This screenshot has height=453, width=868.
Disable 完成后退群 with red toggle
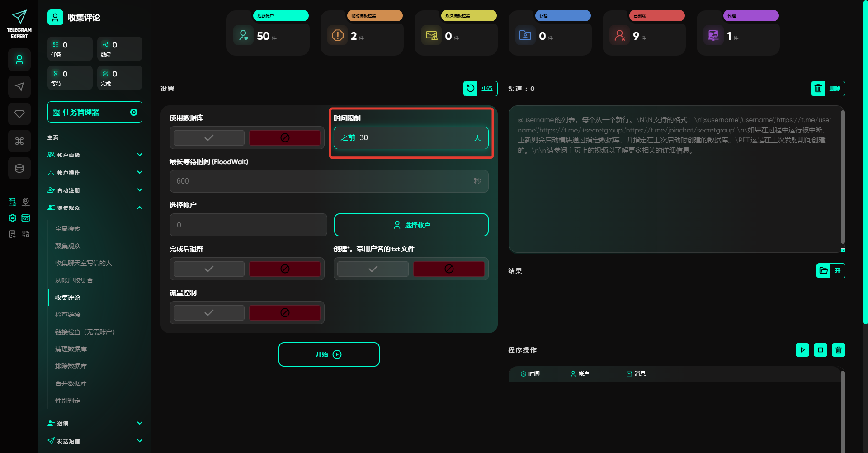pyautogui.click(x=285, y=269)
